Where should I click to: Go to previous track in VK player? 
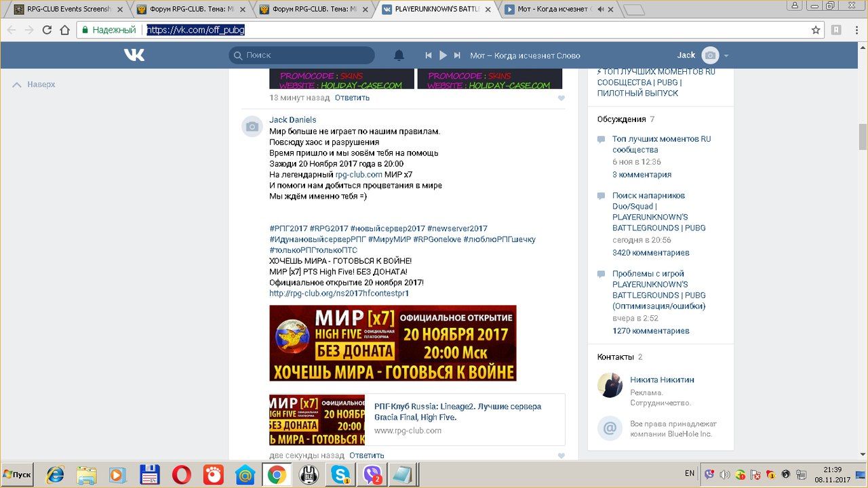pyautogui.click(x=429, y=55)
